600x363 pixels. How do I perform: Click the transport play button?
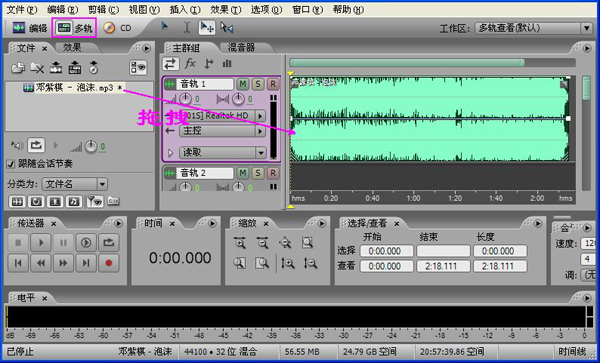coord(41,243)
